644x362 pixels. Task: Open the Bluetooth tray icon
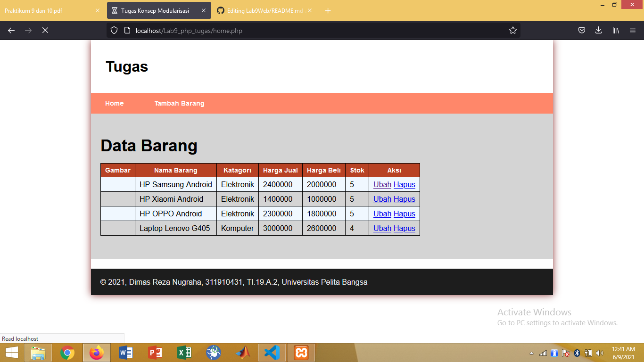tap(577, 353)
